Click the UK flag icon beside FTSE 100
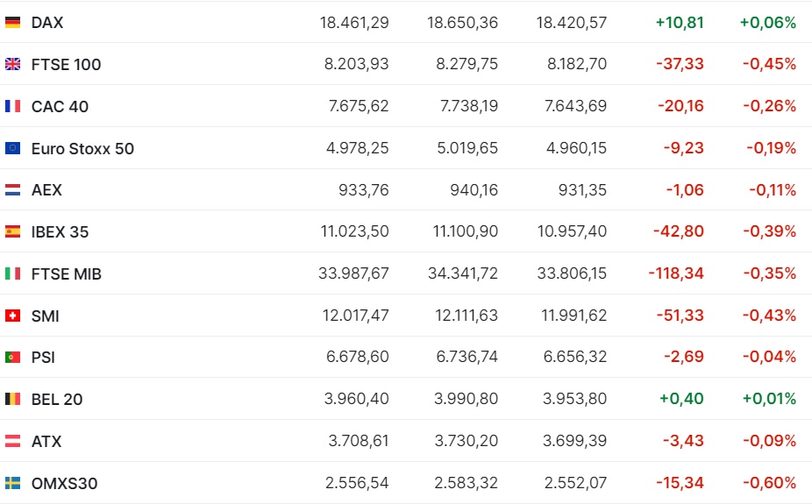 [x=12, y=64]
